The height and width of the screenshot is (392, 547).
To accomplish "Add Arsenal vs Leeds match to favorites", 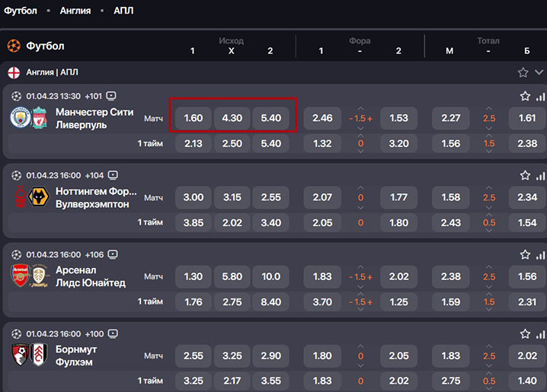I will point(525,255).
